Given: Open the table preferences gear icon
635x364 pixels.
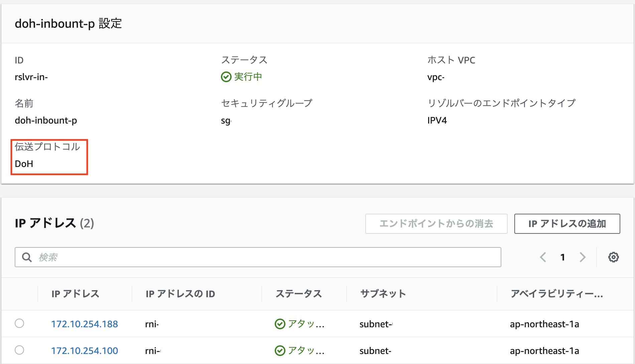Looking at the screenshot, I should [x=613, y=257].
